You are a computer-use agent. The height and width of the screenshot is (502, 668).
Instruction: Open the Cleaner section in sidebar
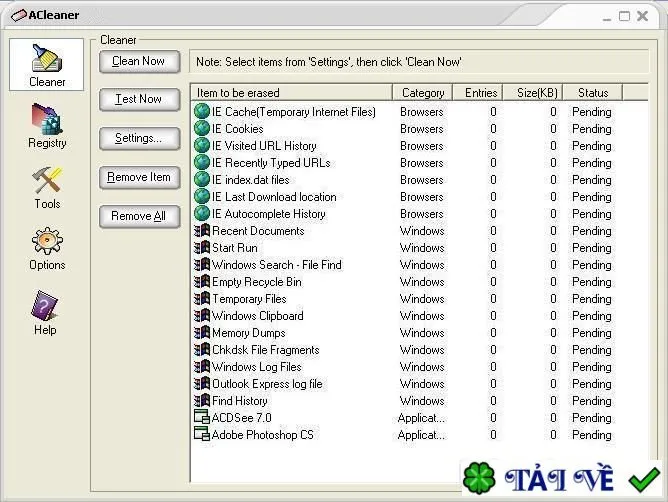pos(46,64)
